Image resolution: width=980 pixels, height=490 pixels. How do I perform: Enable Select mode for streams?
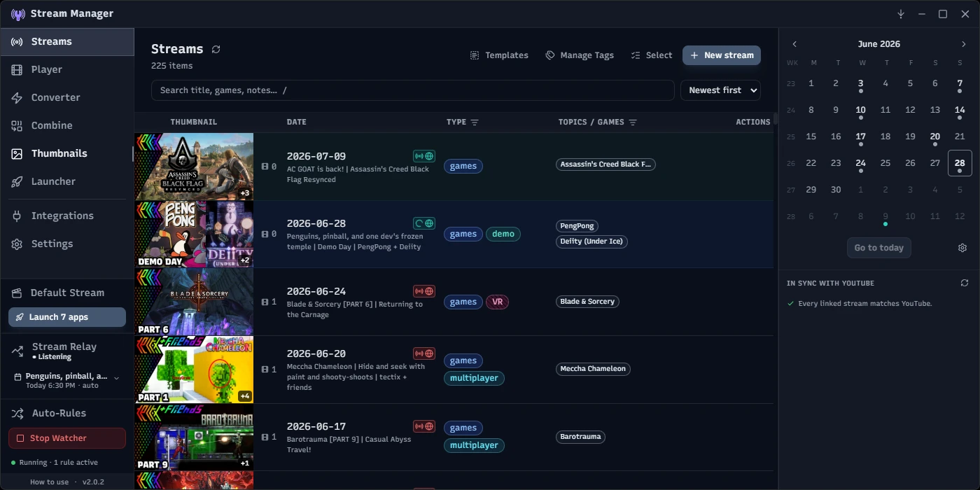tap(651, 55)
